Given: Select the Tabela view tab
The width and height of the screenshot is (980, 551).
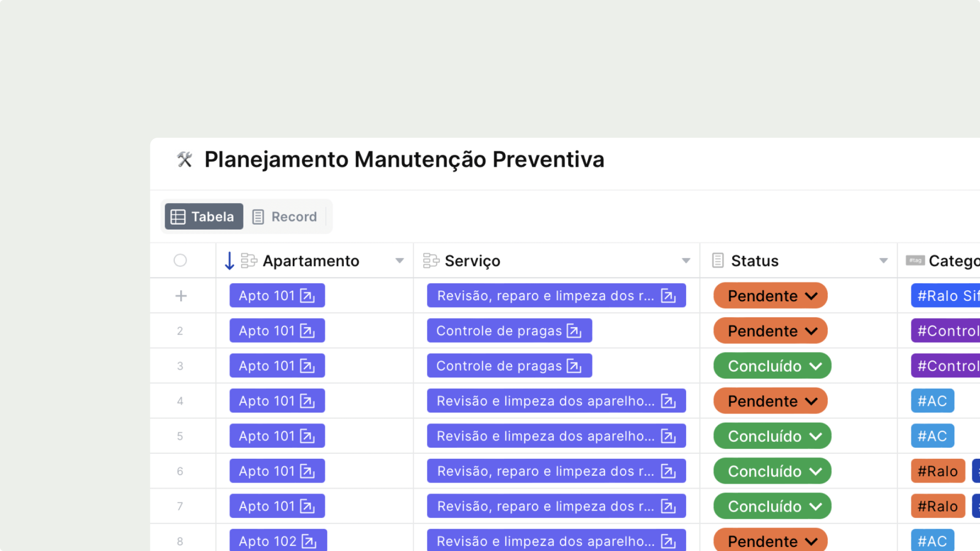Looking at the screenshot, I should [x=203, y=217].
